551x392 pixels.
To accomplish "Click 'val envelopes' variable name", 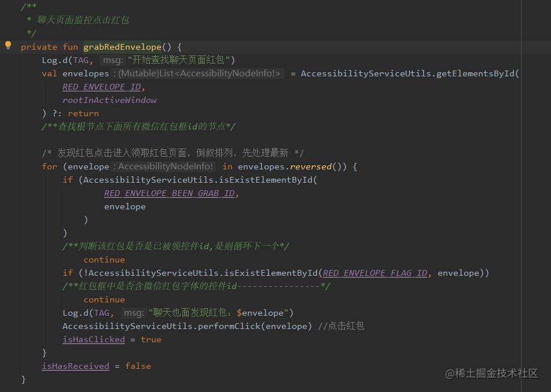I will [x=86, y=73].
